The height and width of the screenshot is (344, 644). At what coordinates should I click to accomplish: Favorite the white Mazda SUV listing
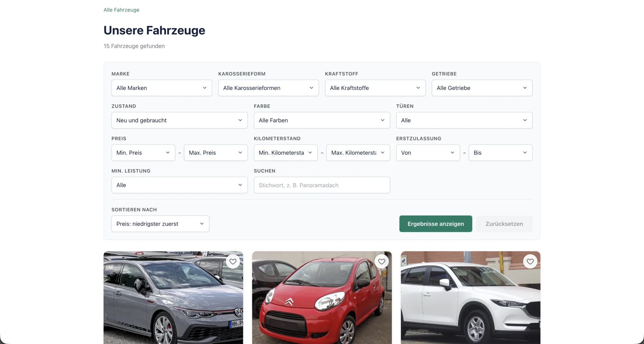pos(530,262)
